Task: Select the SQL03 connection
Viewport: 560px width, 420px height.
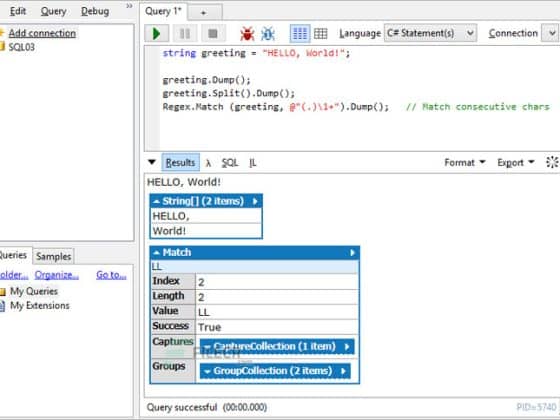Action: click(x=21, y=47)
